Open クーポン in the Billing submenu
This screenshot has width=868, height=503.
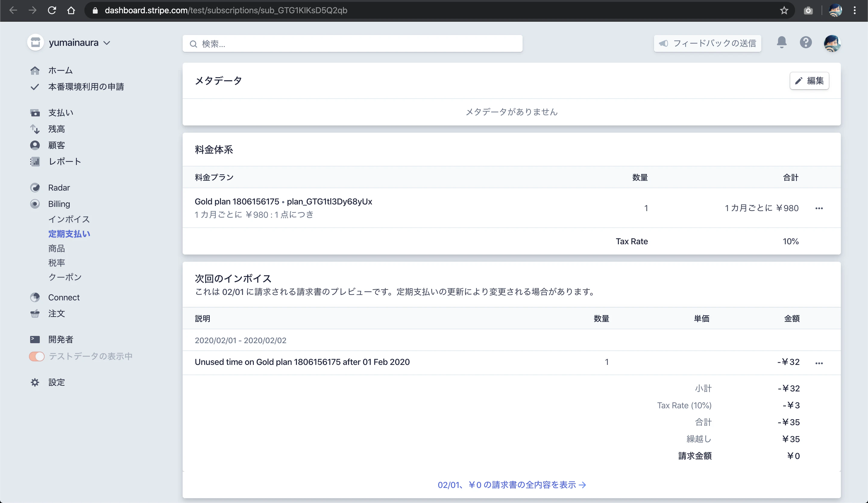65,277
